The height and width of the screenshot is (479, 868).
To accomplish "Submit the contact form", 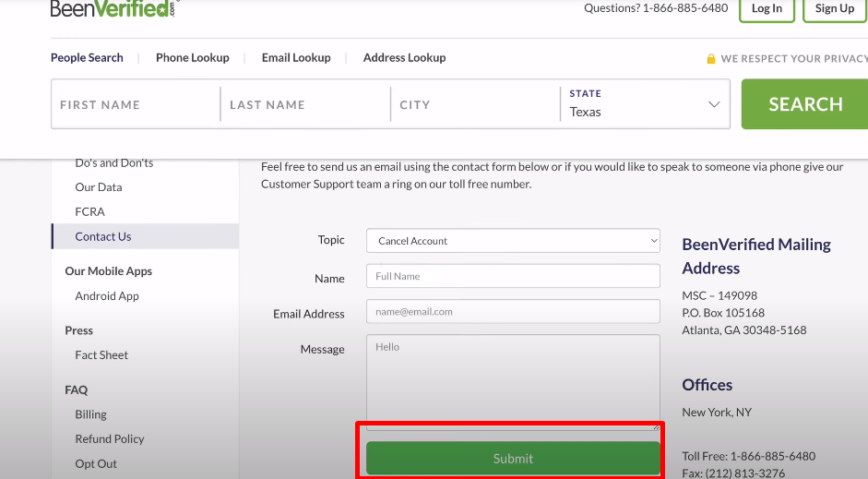I will click(x=513, y=458).
